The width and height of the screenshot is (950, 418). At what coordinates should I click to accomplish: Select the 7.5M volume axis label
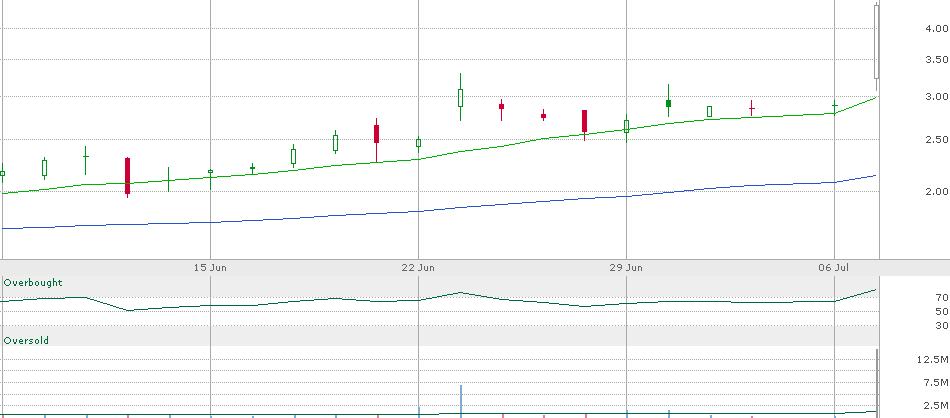[x=934, y=382]
